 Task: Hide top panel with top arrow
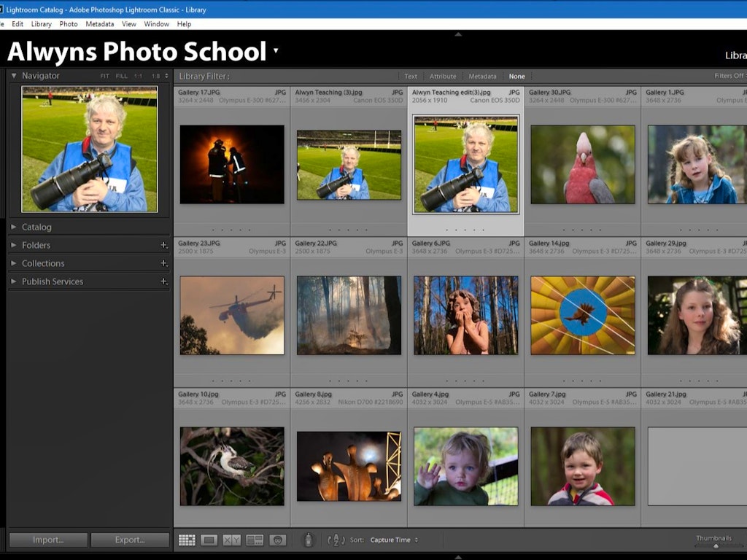pyautogui.click(x=458, y=34)
